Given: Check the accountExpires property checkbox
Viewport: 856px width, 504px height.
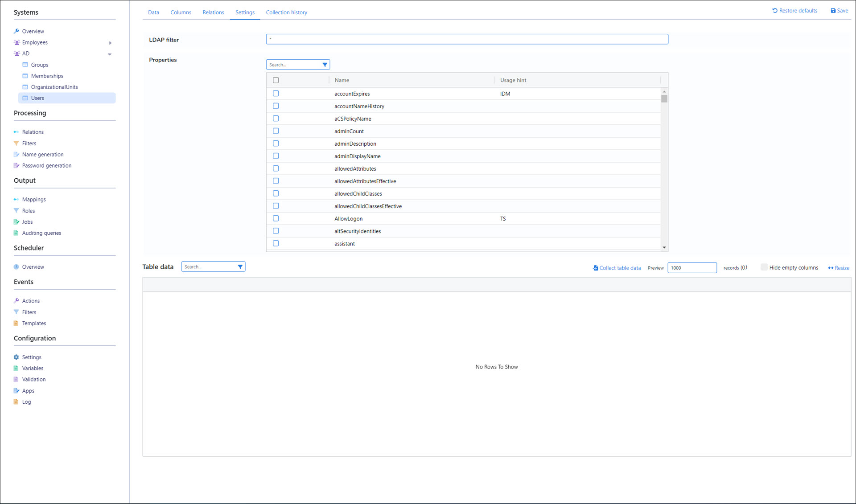Looking at the screenshot, I should pyautogui.click(x=276, y=94).
